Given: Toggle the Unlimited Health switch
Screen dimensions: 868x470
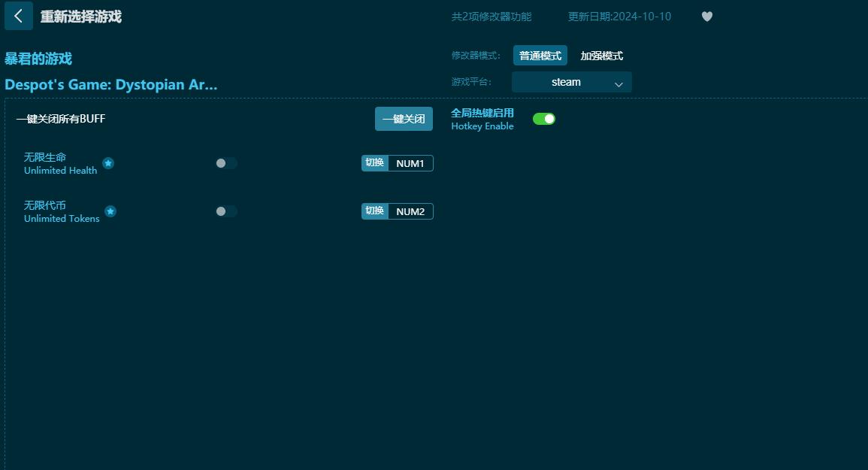Looking at the screenshot, I should (x=226, y=163).
